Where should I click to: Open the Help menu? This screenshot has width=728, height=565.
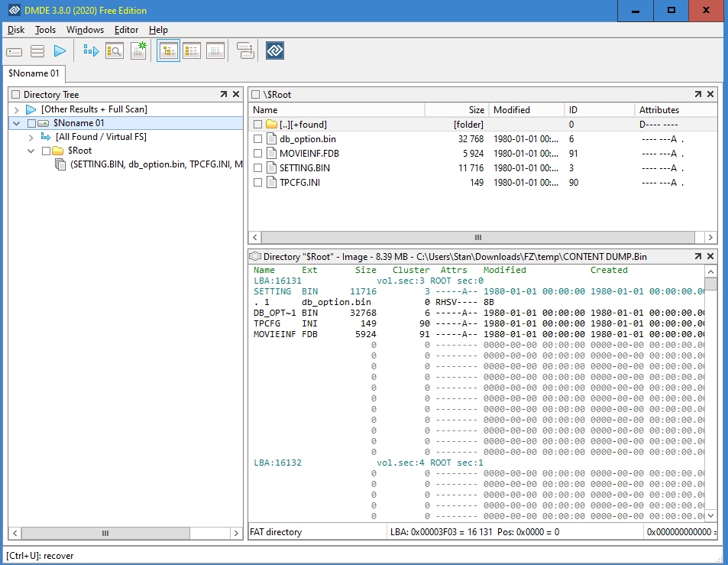pos(158,30)
